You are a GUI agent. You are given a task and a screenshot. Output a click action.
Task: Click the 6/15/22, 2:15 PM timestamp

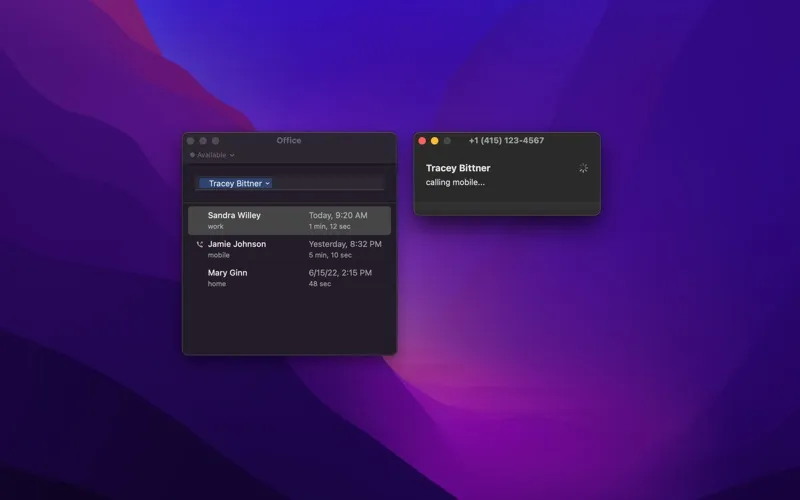click(x=340, y=273)
